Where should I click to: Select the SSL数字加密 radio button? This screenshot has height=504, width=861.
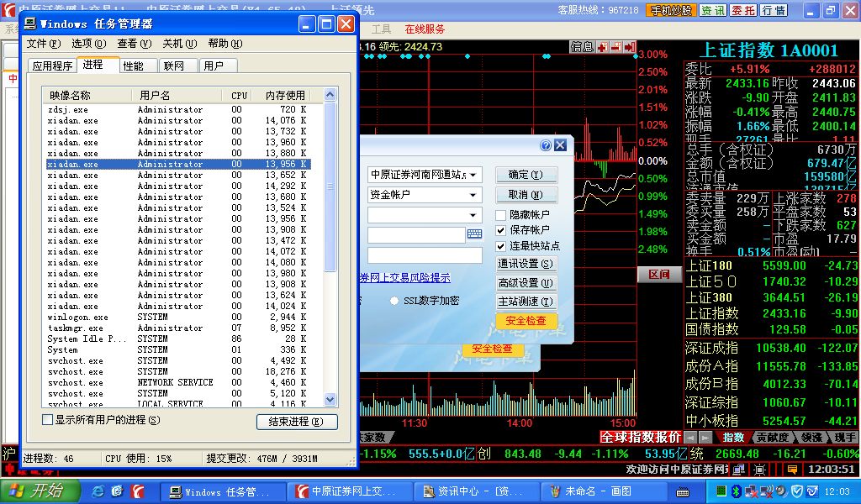pos(394,301)
